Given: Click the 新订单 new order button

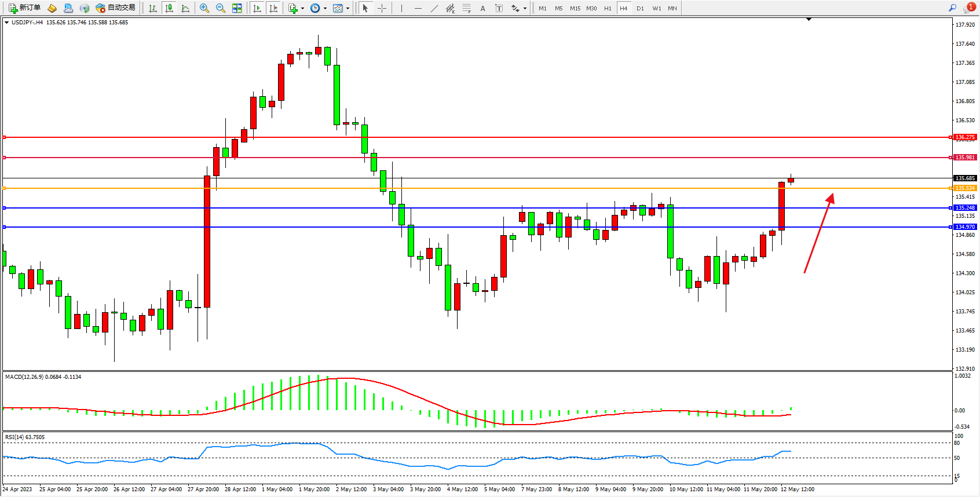Looking at the screenshot, I should click(25, 8).
